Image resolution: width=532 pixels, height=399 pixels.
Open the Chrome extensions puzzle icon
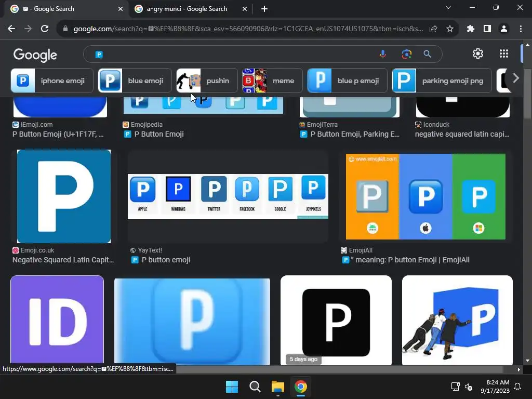(471, 29)
